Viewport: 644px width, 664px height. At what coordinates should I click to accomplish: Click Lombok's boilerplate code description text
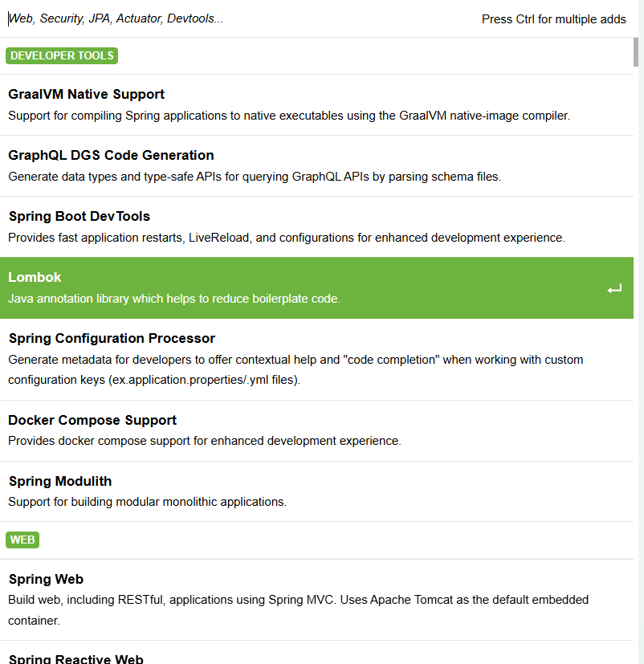174,299
